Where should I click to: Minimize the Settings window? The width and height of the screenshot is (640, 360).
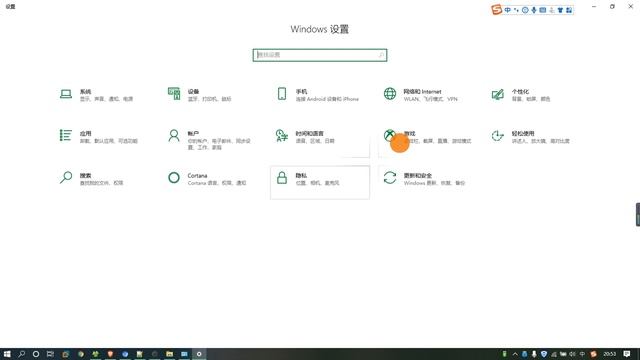pos(594,7)
